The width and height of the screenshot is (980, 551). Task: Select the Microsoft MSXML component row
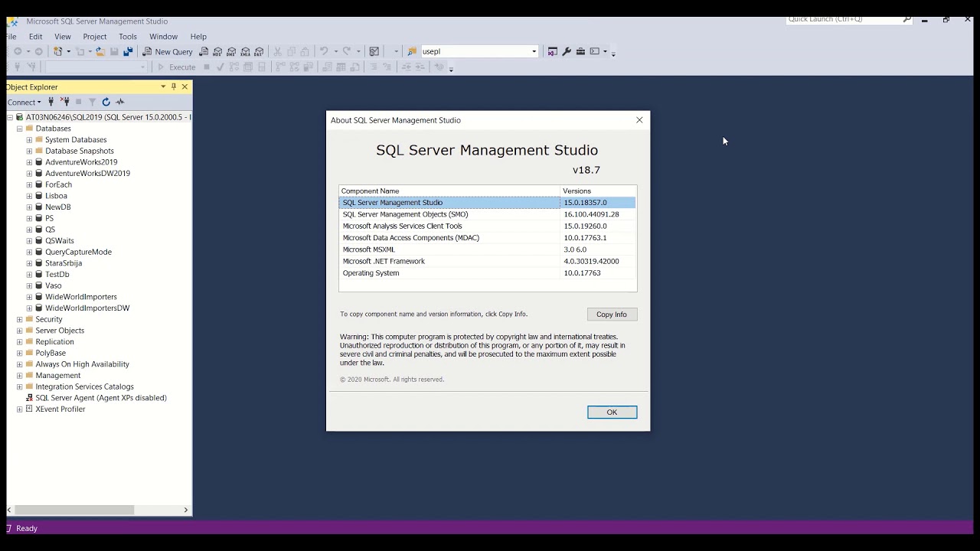[x=488, y=249]
